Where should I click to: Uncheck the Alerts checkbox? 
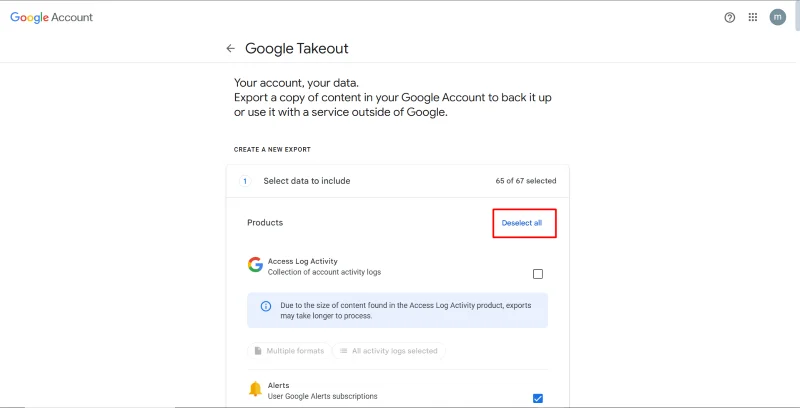(x=538, y=398)
